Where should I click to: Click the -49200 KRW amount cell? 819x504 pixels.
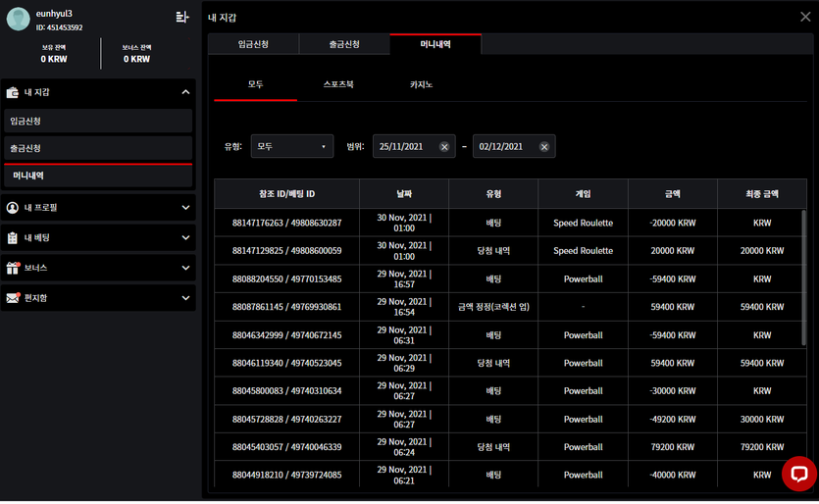(673, 420)
